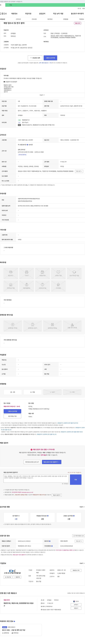Click the 채용시까지 status badge
This screenshot has height=644, width=85.
[77, 23]
